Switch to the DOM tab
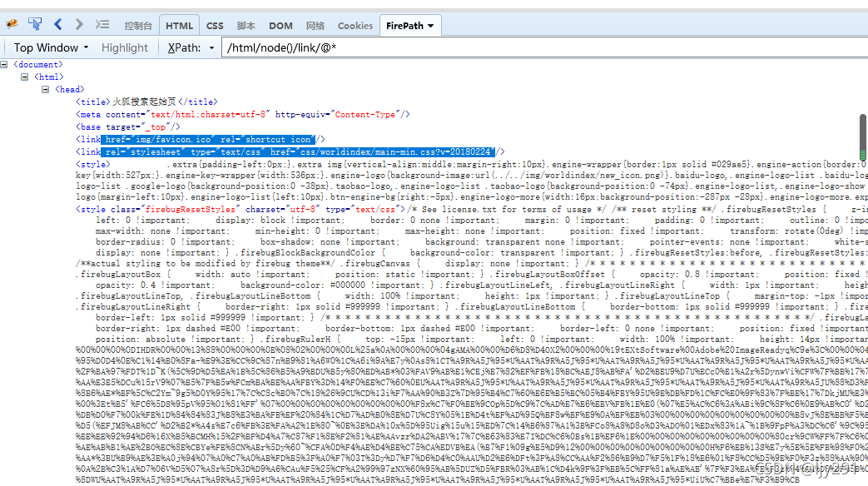 click(x=280, y=26)
